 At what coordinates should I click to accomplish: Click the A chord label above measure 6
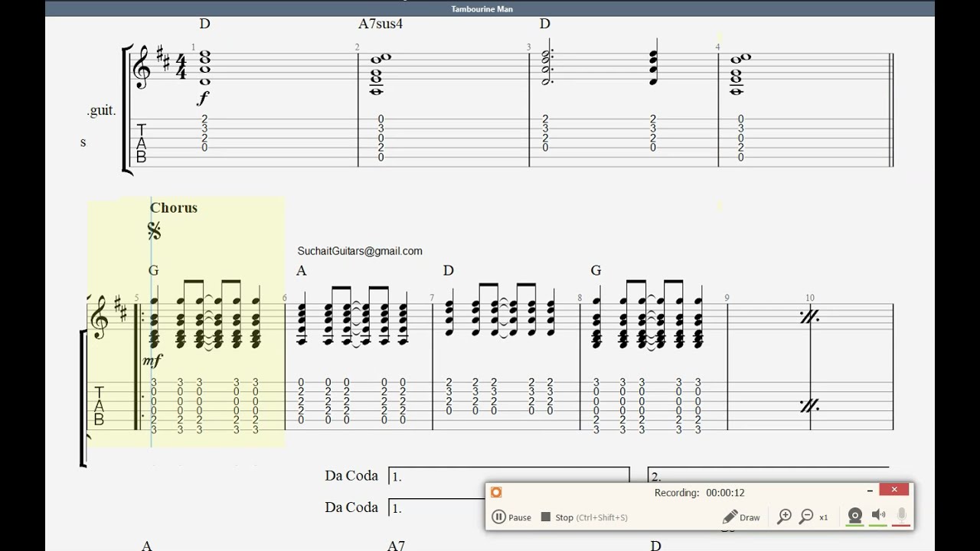(302, 270)
